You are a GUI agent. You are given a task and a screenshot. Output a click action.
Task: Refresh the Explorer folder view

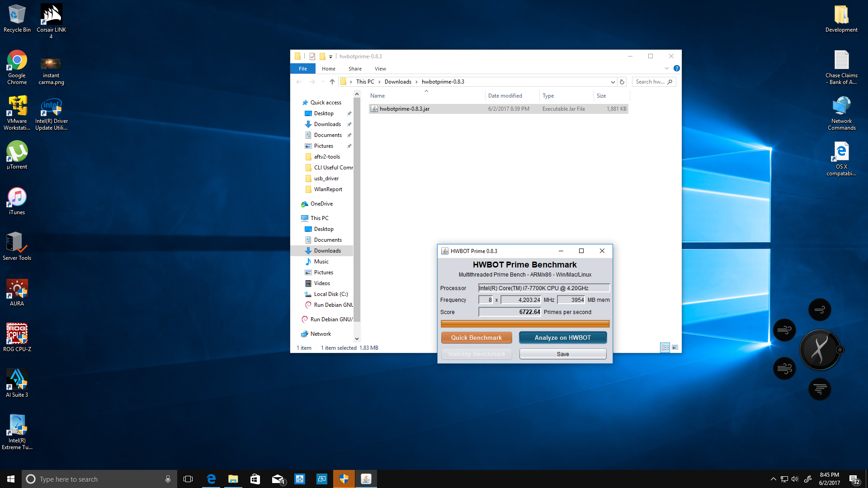(622, 82)
